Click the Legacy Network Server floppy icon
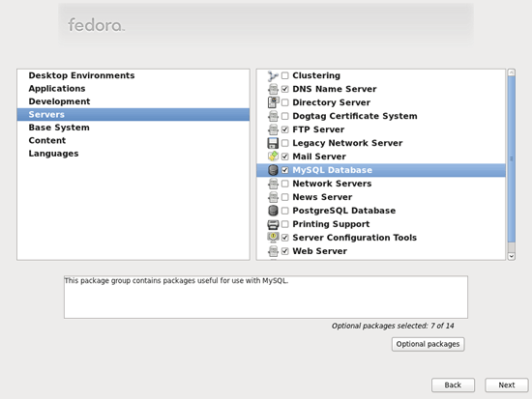The height and width of the screenshot is (399, 532). [x=273, y=143]
